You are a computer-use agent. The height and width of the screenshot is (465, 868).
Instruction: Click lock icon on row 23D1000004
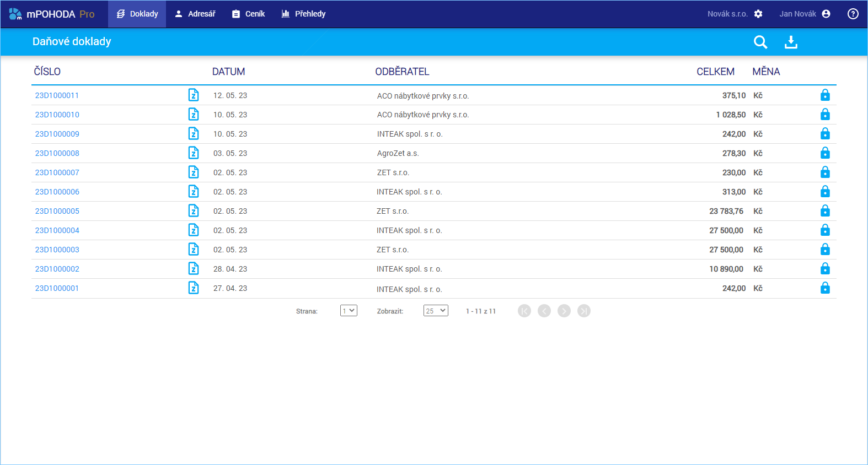tap(825, 230)
